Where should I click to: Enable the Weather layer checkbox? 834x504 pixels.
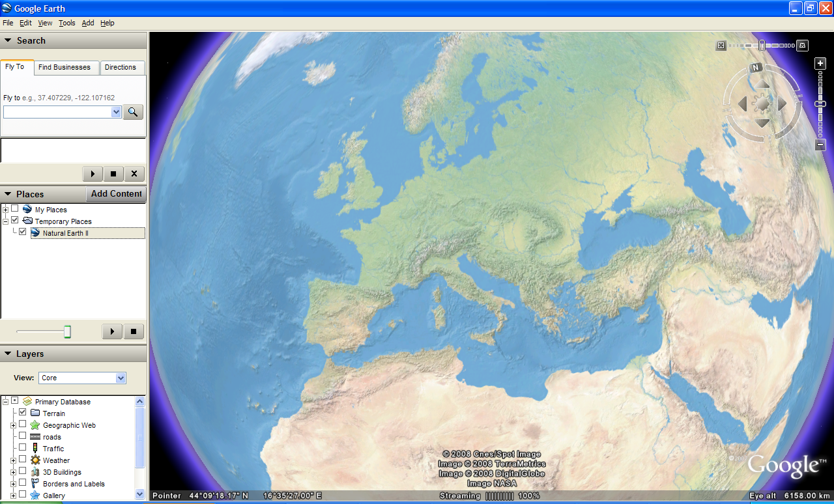(x=23, y=459)
